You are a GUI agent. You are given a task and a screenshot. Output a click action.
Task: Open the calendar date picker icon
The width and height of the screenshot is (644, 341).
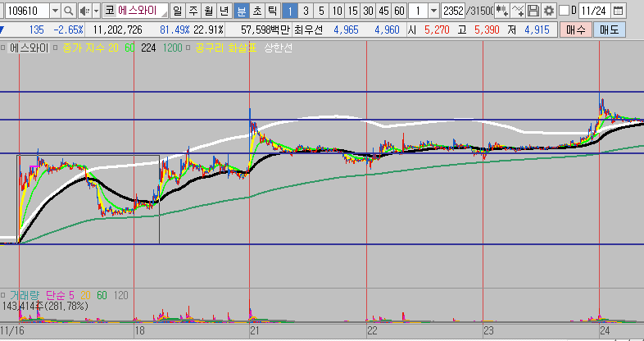pyautogui.click(x=616, y=11)
